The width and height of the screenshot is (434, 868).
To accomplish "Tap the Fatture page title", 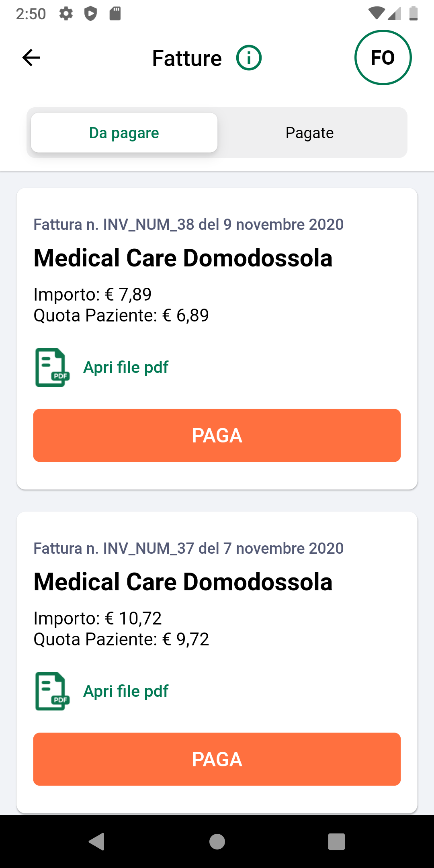I will (x=187, y=58).
